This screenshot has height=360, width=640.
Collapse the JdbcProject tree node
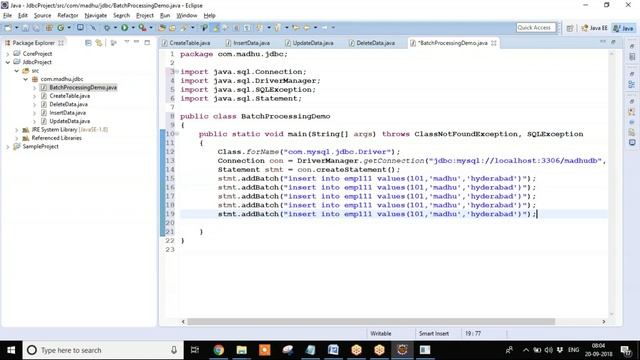coord(8,62)
